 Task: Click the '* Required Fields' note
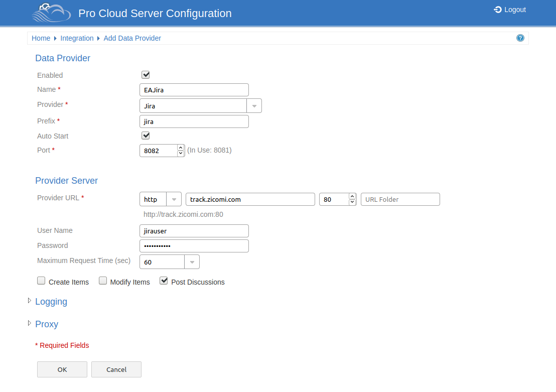click(62, 345)
